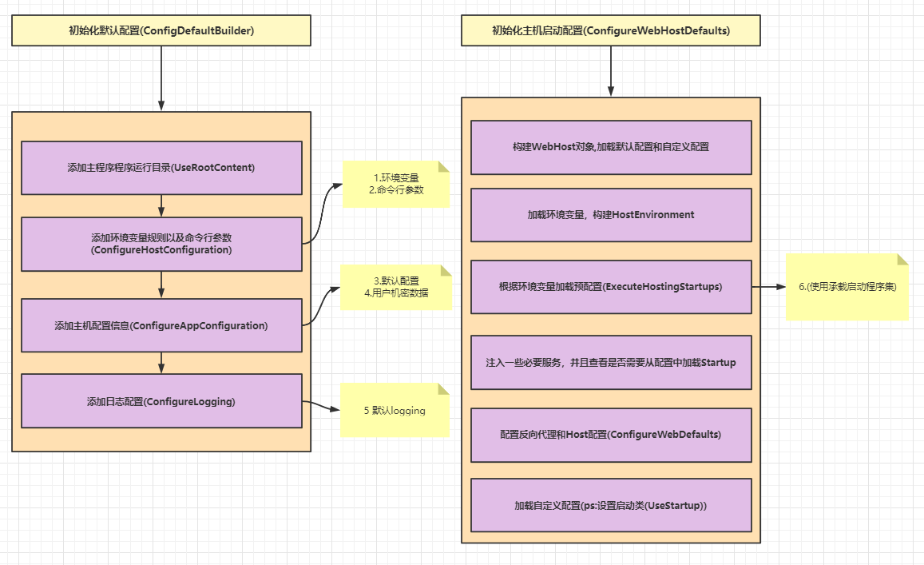The width and height of the screenshot is (924, 565).
Task: Select the UseStartup step box
Action: click(x=611, y=505)
